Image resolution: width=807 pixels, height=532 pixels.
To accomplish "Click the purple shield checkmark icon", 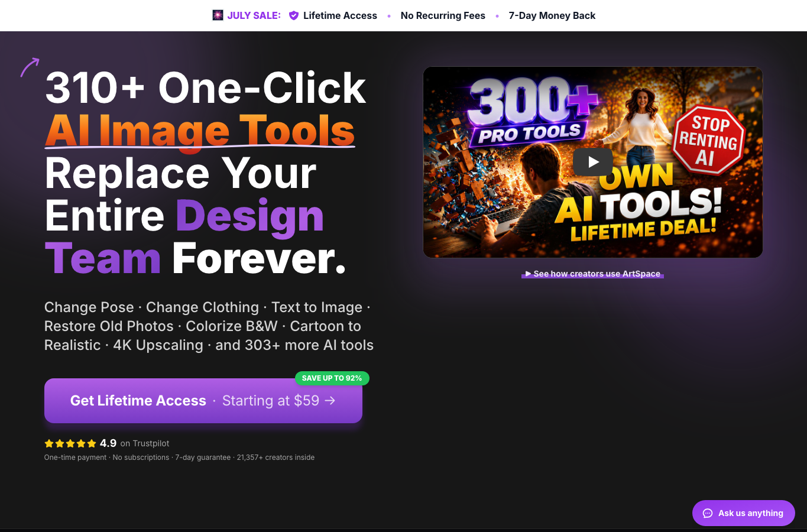I will click(x=294, y=15).
